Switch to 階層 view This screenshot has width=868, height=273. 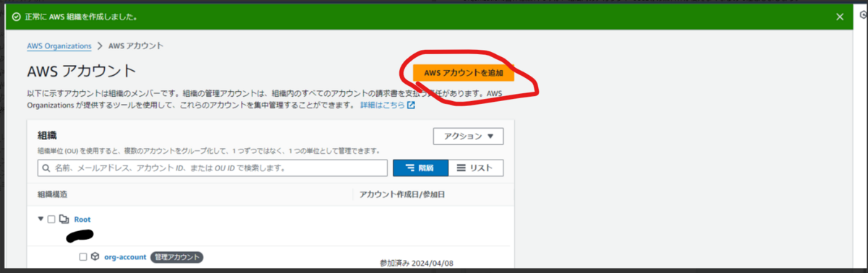[420, 168]
